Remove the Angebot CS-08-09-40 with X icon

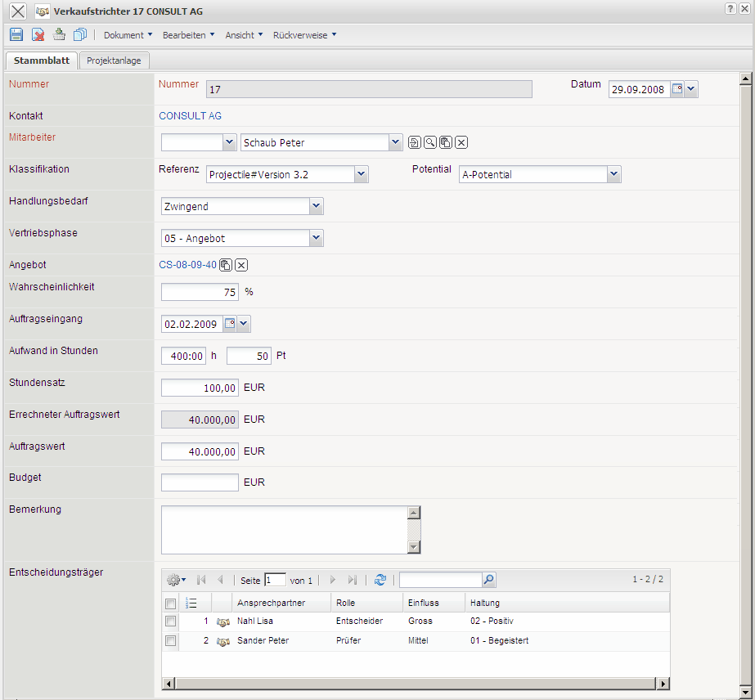tap(241, 265)
